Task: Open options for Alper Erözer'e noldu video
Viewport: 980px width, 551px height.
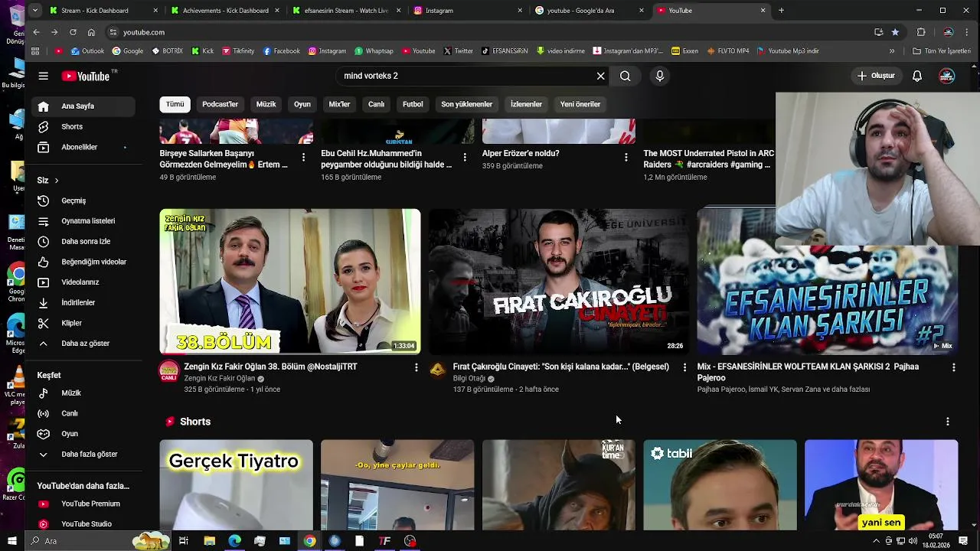Action: click(626, 157)
